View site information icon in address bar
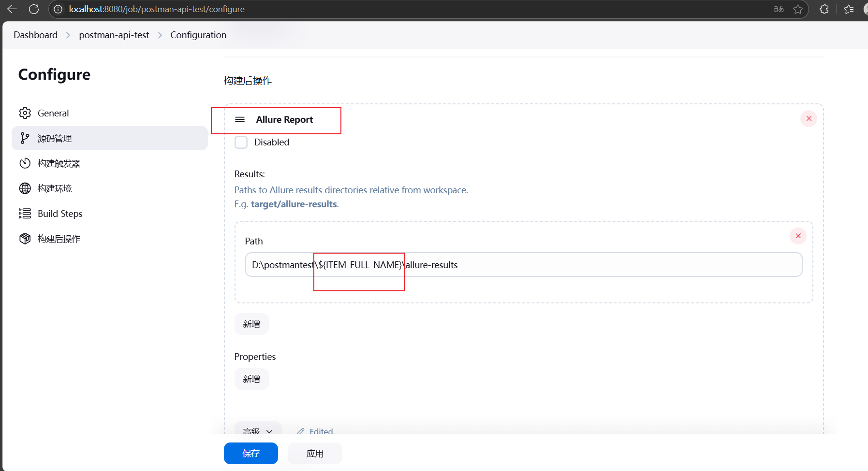The height and width of the screenshot is (471, 868). 58,9
